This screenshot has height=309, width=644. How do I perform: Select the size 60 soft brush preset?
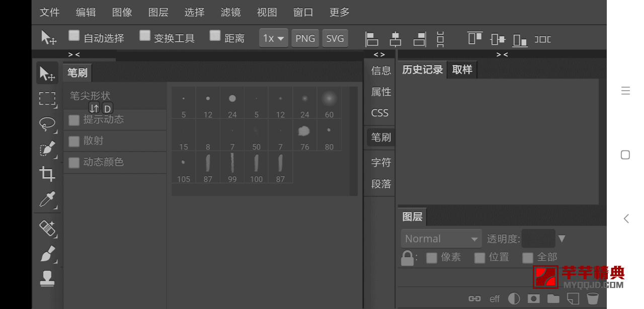tap(329, 103)
